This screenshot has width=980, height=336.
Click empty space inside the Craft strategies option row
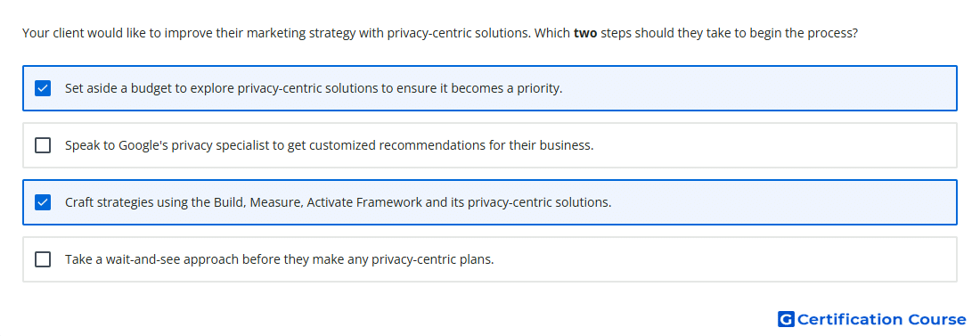[781, 202]
